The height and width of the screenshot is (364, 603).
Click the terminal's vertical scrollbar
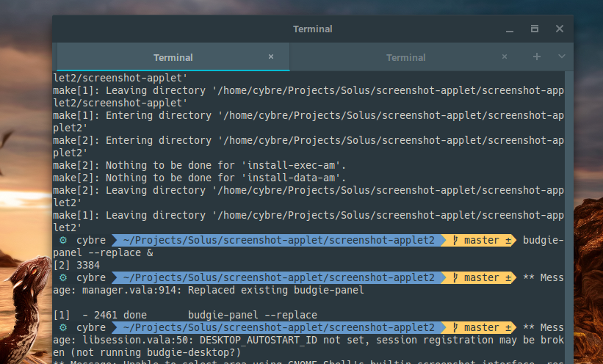point(568,217)
